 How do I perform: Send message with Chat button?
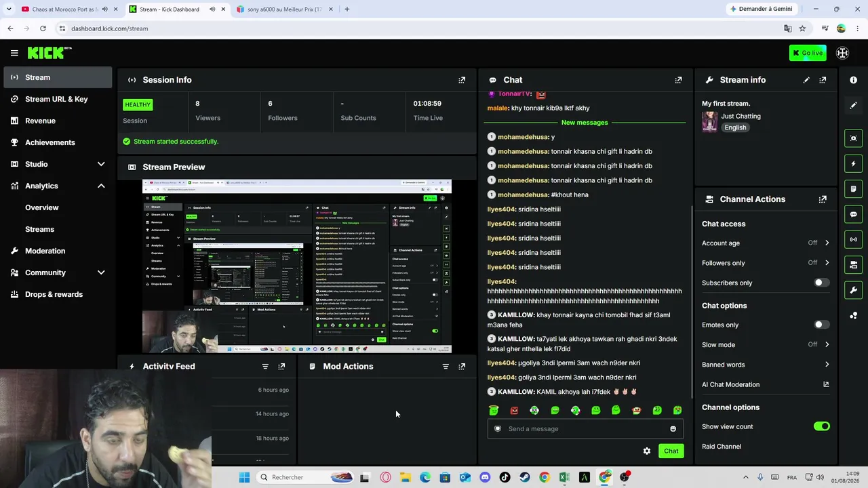click(671, 451)
